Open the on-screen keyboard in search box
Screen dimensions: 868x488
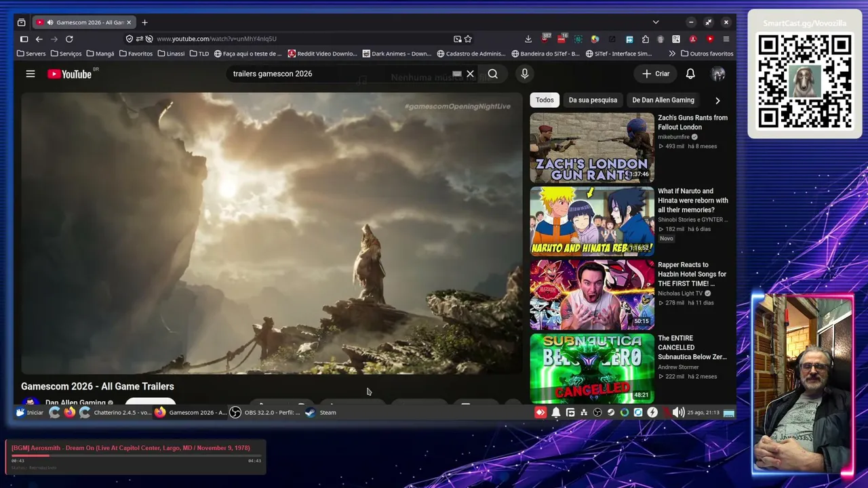(457, 74)
